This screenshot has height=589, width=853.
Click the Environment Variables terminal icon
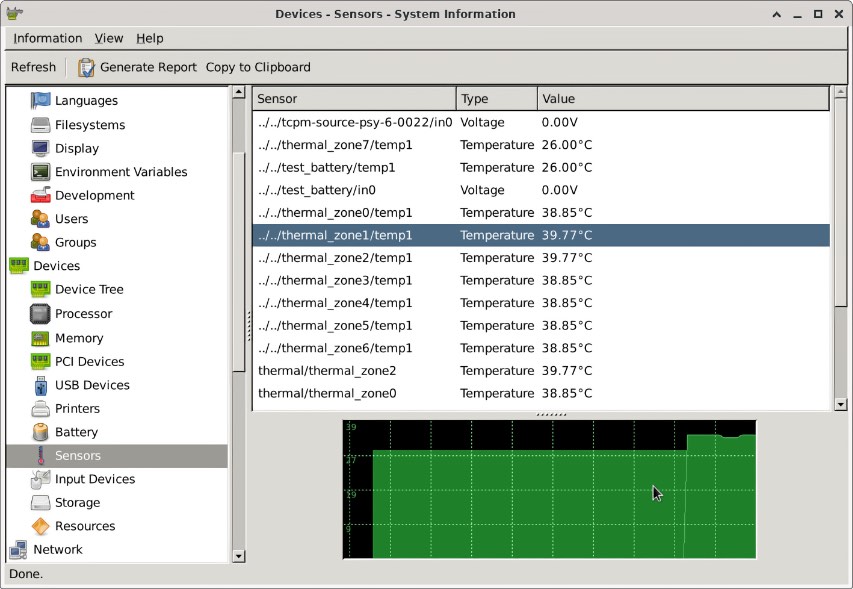coord(40,172)
